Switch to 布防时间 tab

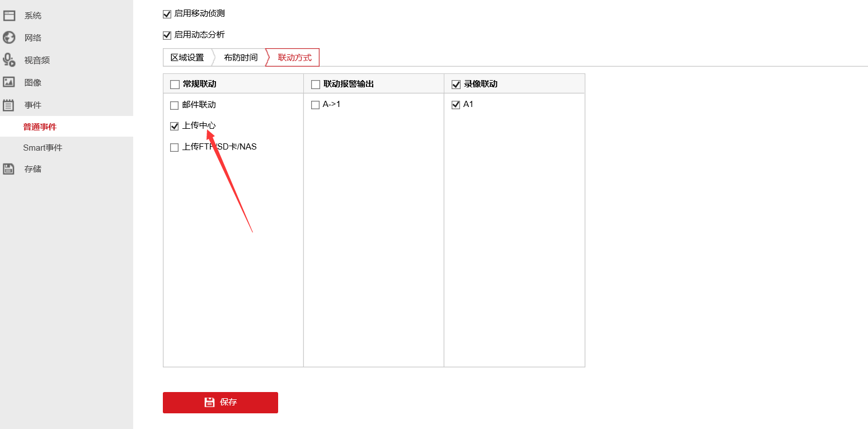click(x=241, y=58)
